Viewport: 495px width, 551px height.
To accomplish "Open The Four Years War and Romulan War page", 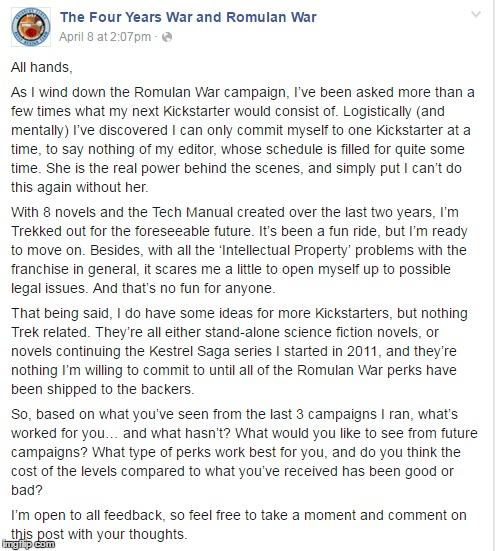I will pyautogui.click(x=188, y=17).
